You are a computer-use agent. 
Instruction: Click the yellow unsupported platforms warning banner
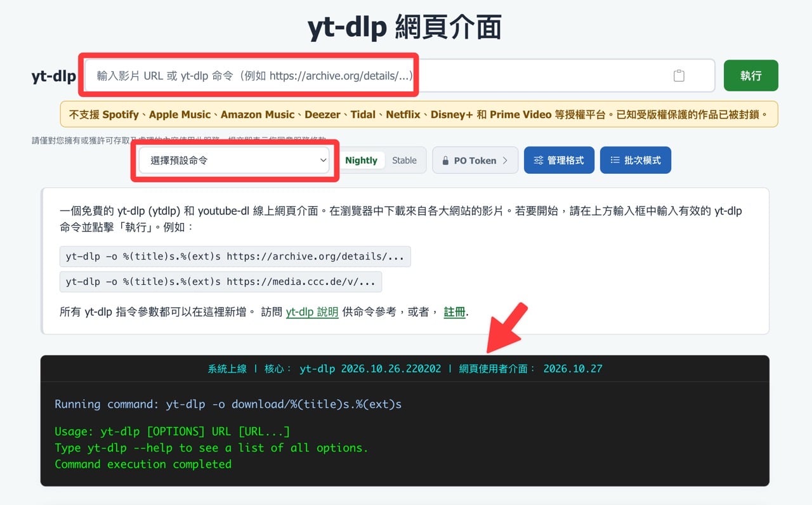pos(419,115)
